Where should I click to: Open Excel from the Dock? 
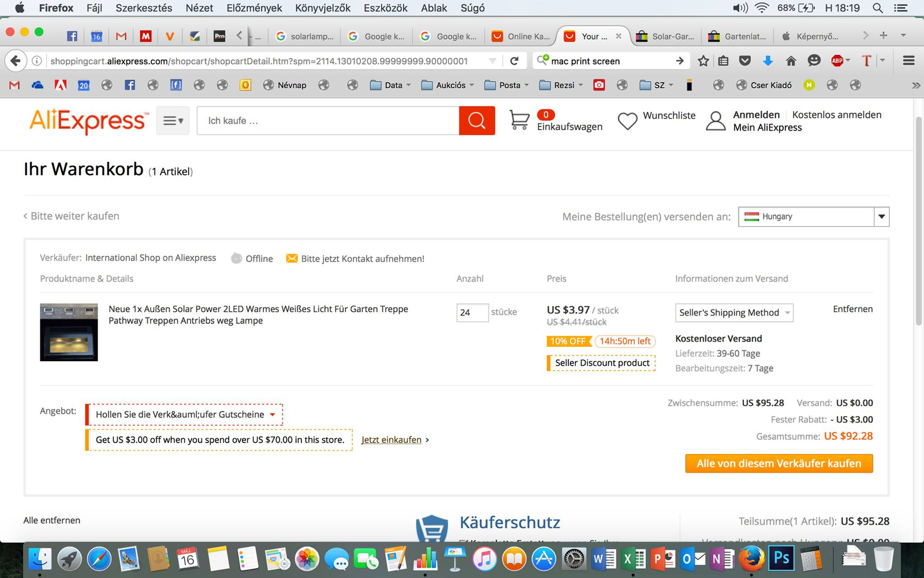click(x=634, y=560)
